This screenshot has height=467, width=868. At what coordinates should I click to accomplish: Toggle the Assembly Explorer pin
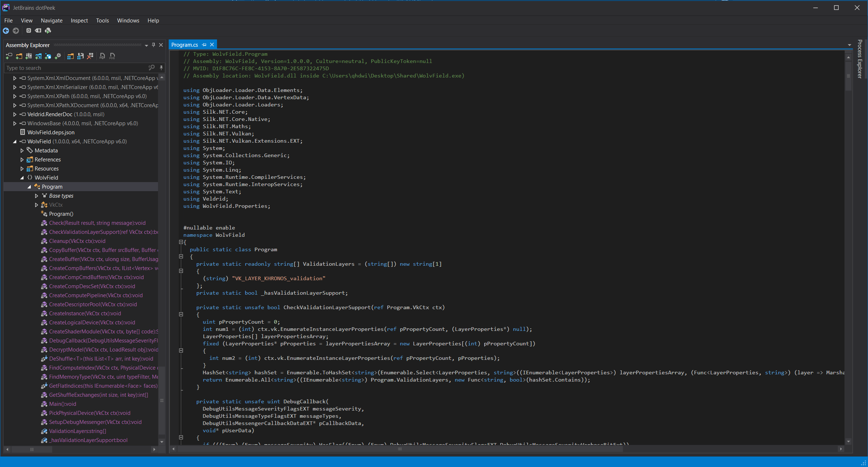click(154, 45)
